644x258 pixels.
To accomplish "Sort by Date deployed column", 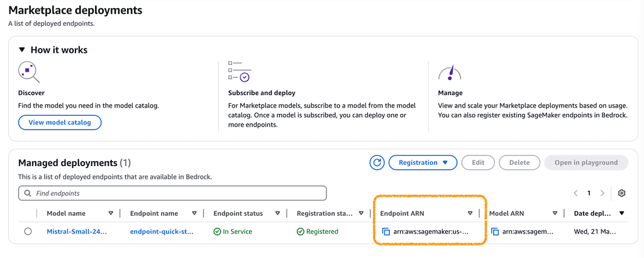I will (x=621, y=213).
